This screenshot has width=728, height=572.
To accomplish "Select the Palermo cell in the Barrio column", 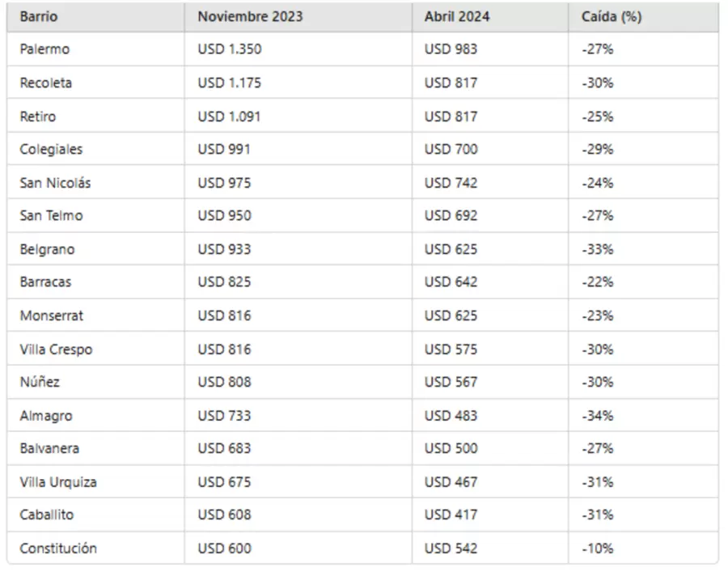I will (x=44, y=49).
